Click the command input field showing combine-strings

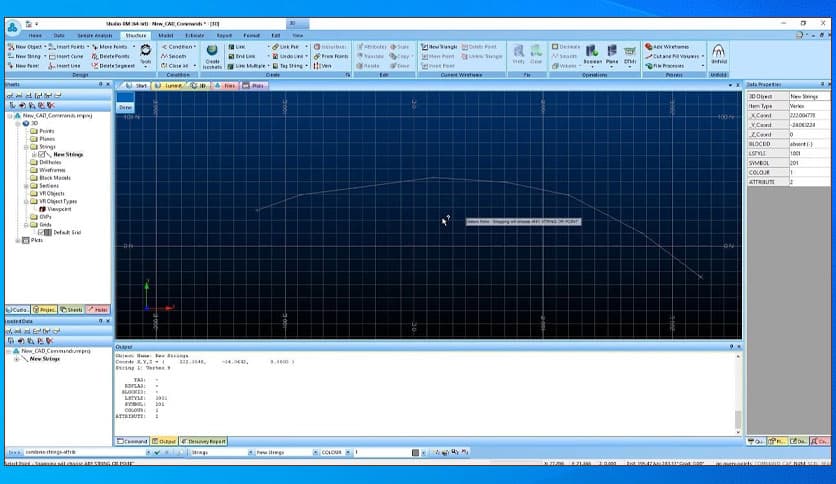point(84,453)
